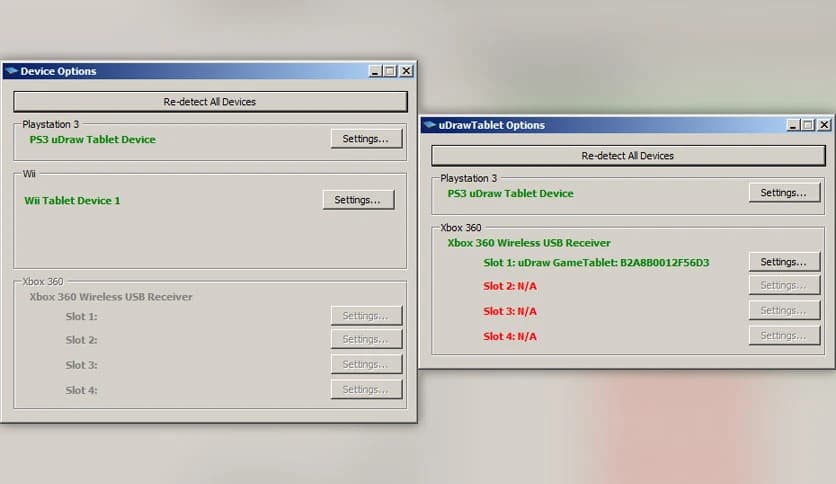Click greyed 'Xbox 360' group label in Device Options

pos(43,281)
